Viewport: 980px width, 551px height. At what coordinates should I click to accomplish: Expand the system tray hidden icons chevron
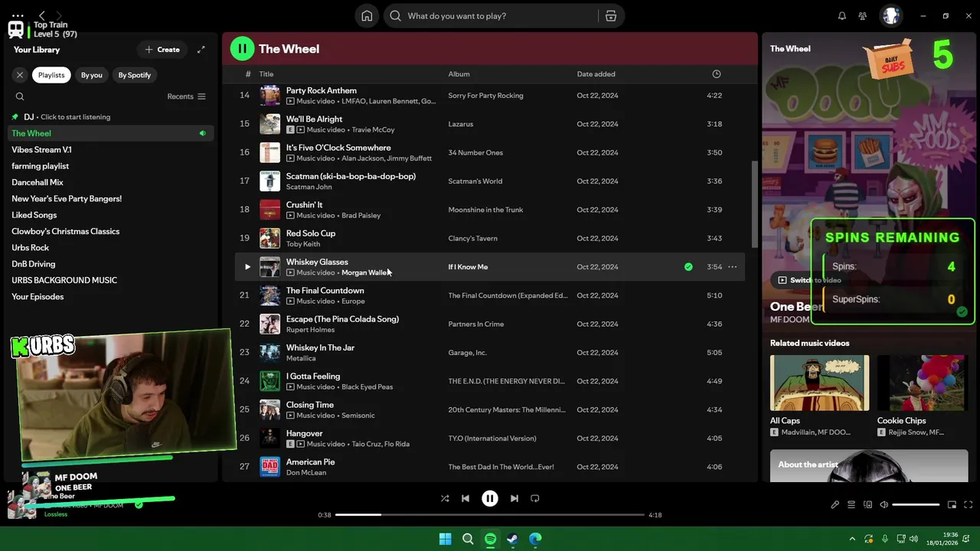[852, 539]
